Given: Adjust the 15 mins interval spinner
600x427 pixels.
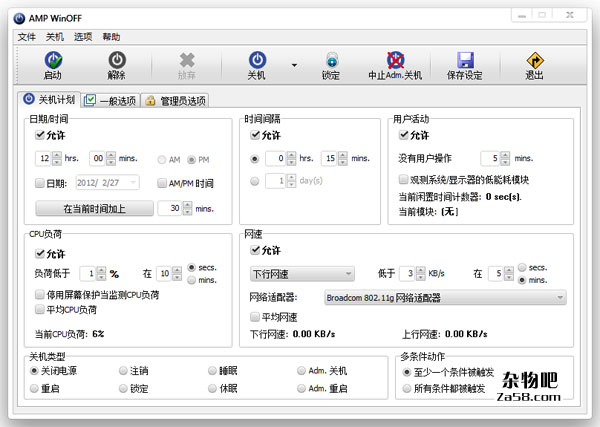Looking at the screenshot, I should coord(343,158).
